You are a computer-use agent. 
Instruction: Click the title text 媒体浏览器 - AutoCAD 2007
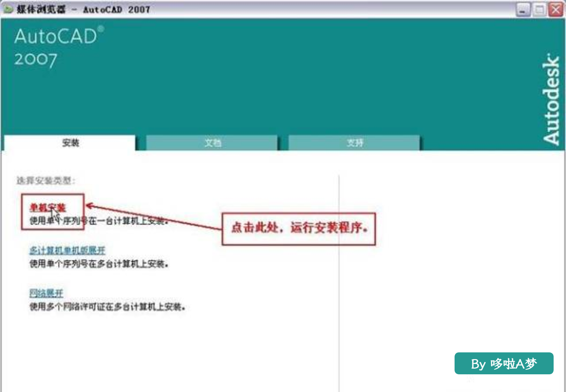83,10
